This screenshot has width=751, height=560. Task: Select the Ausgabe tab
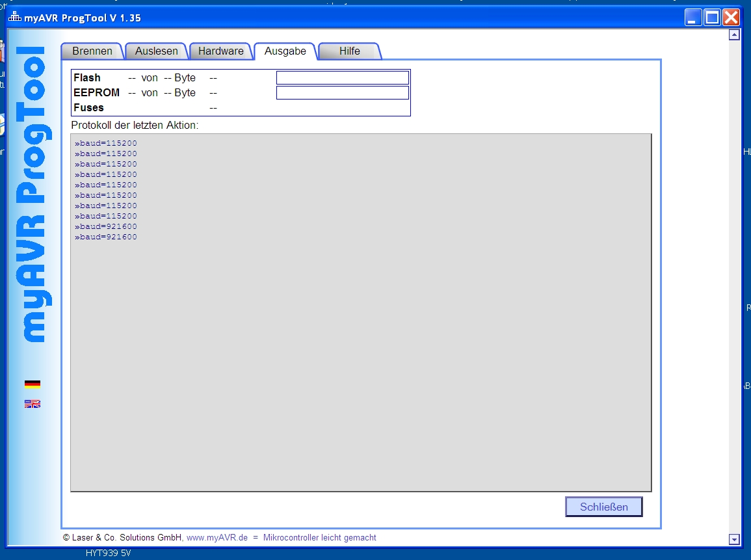point(285,51)
